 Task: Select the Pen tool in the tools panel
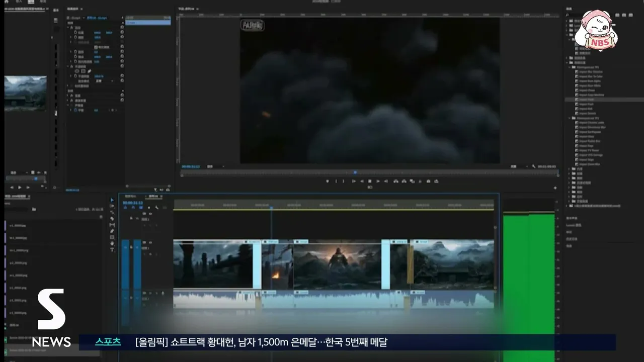click(112, 231)
